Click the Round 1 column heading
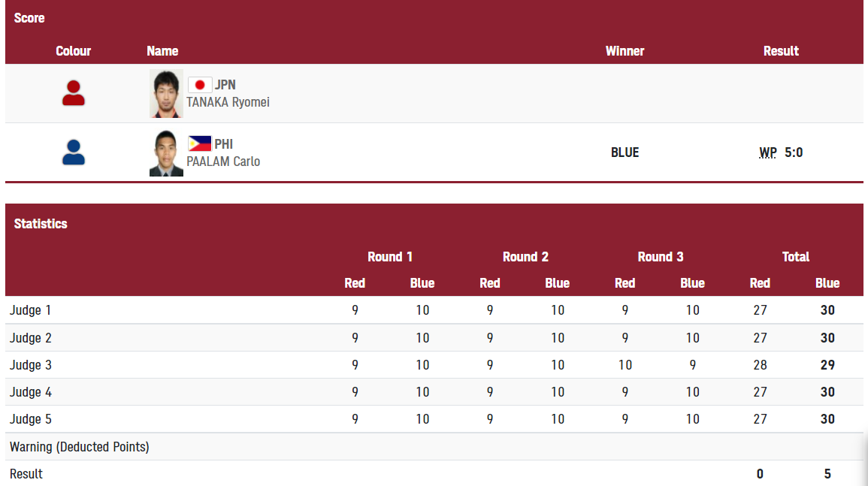This screenshot has width=868, height=486. click(x=390, y=257)
